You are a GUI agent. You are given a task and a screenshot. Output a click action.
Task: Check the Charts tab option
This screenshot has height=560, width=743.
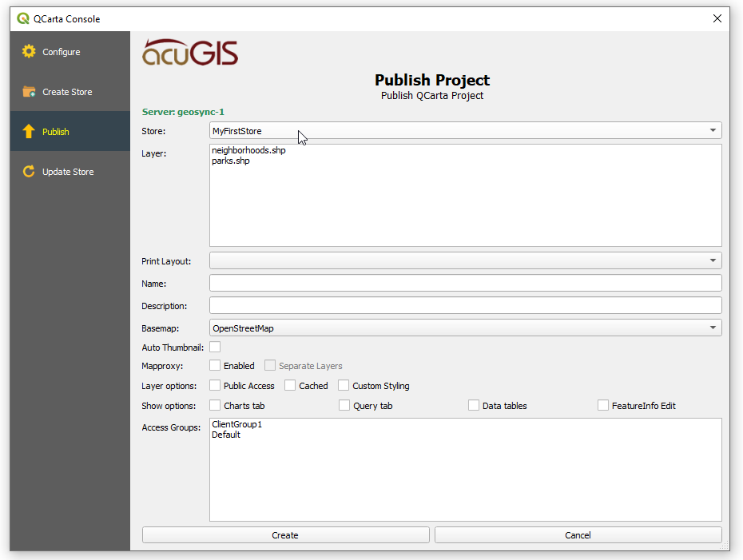215,405
